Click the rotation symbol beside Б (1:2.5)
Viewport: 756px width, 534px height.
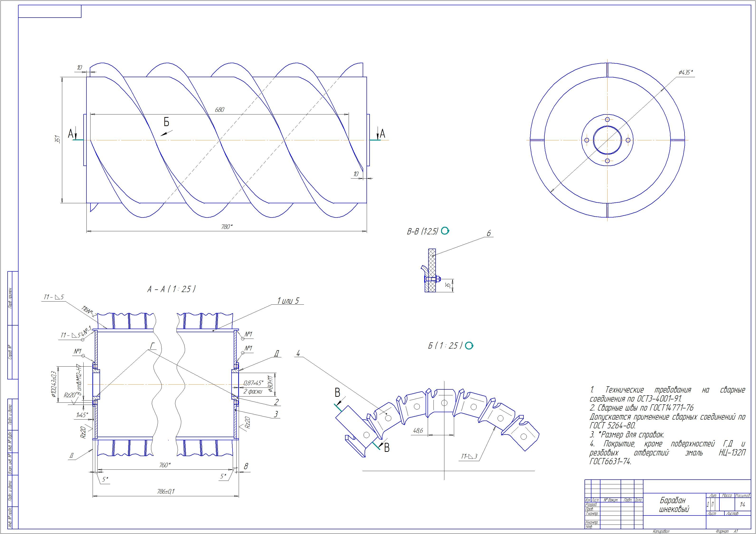coord(470,346)
